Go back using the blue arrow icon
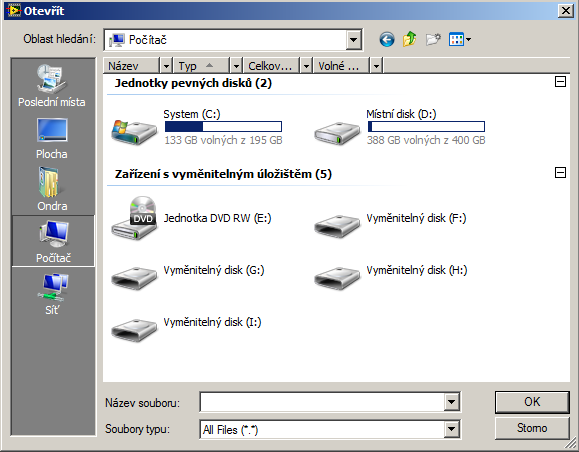 tap(387, 39)
